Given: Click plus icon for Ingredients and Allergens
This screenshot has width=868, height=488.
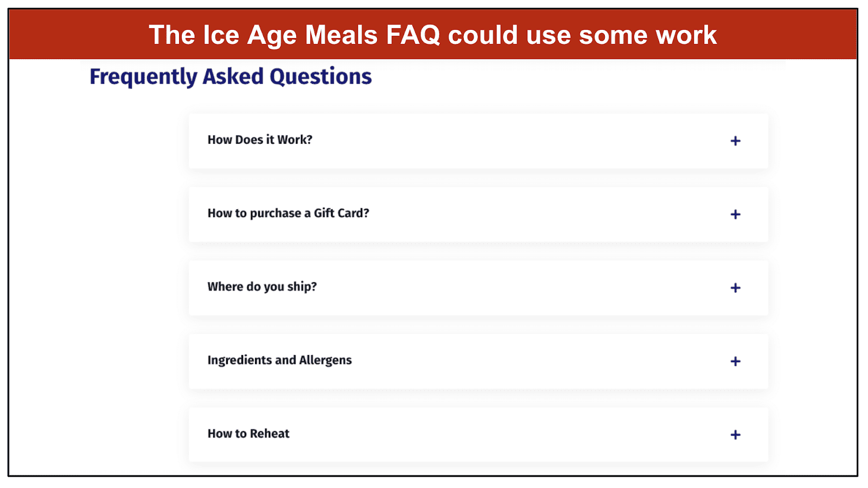Looking at the screenshot, I should click(735, 361).
